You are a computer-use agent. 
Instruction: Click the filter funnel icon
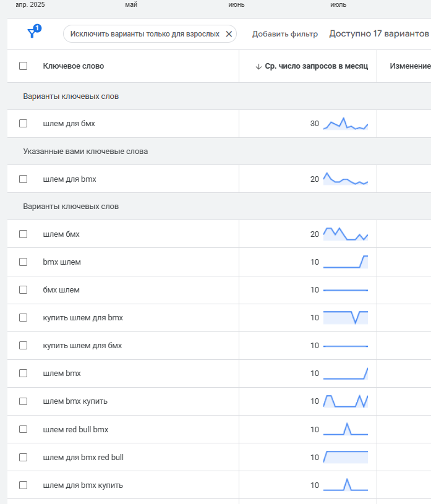(32, 33)
